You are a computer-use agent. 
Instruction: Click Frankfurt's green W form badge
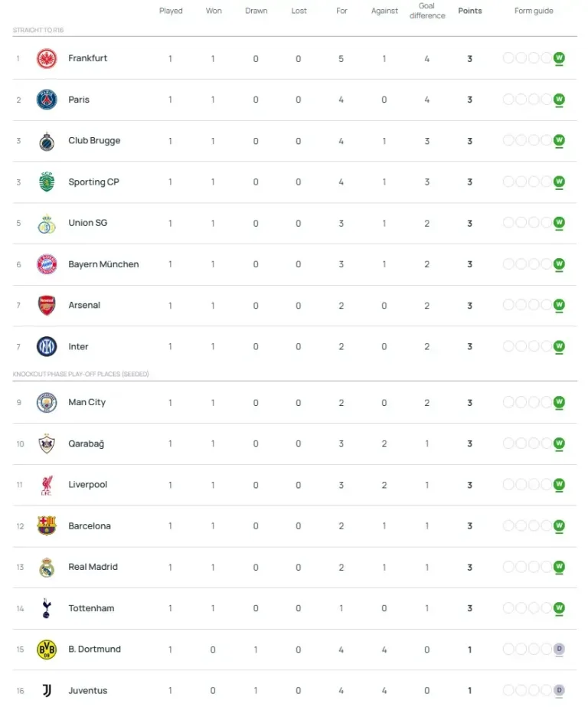[559, 58]
